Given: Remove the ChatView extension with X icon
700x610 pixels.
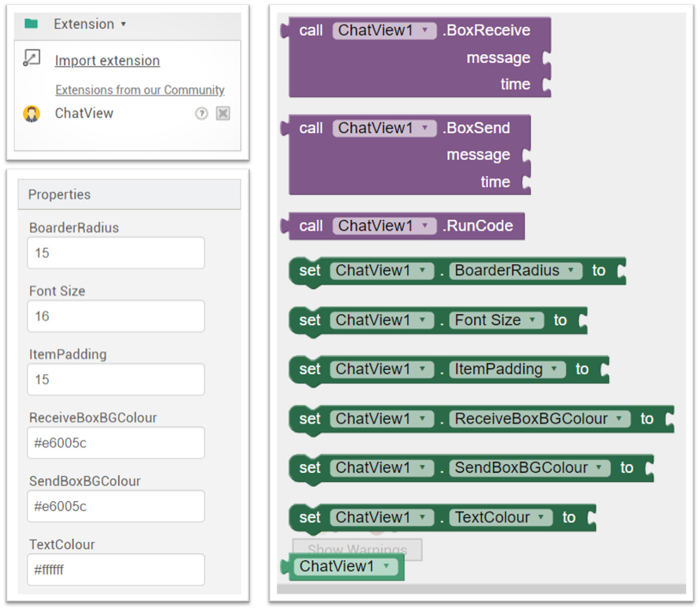Looking at the screenshot, I should pos(223,113).
